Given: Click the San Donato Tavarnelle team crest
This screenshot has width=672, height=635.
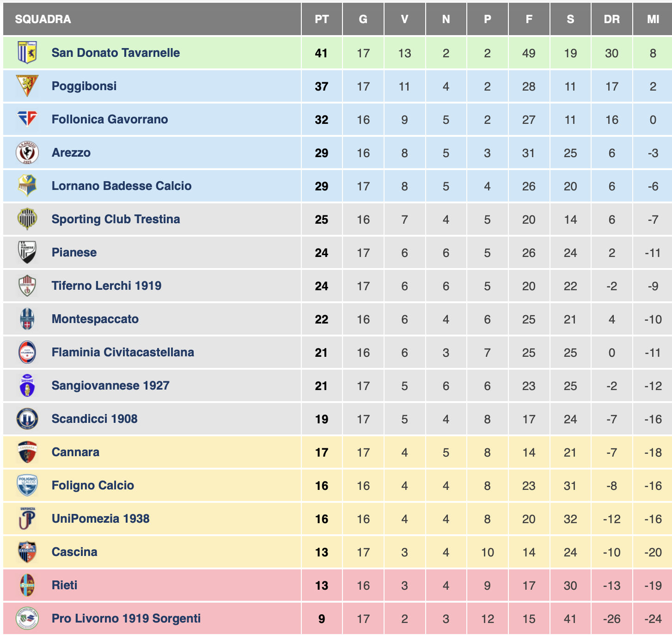Looking at the screenshot, I should [27, 53].
